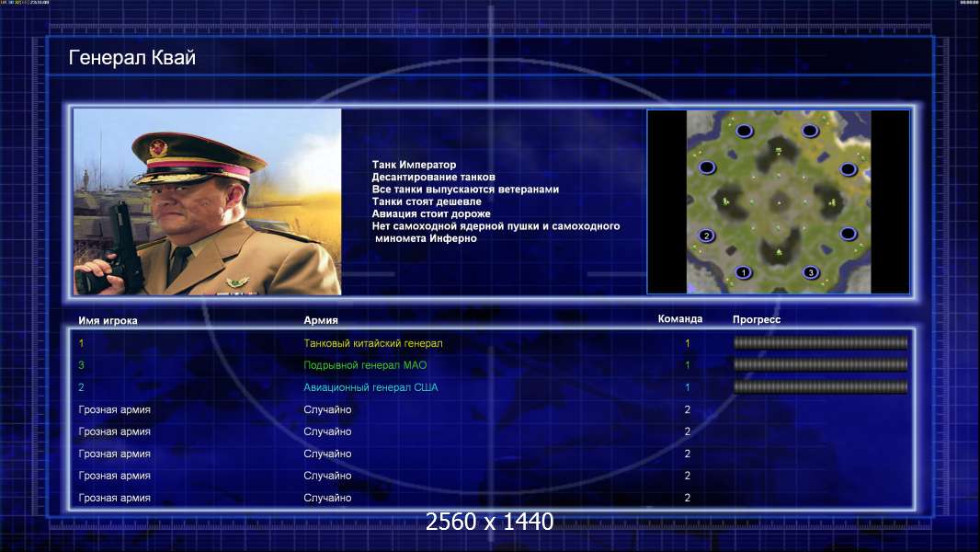Click the General Kwai portrait image
The image size is (980, 552).
click(208, 201)
